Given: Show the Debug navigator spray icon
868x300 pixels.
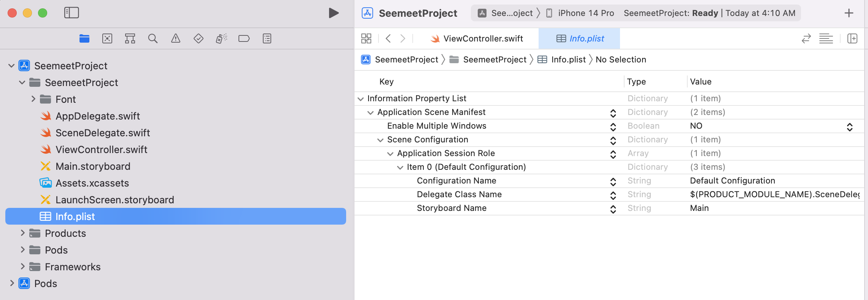Looking at the screenshot, I should (x=221, y=38).
